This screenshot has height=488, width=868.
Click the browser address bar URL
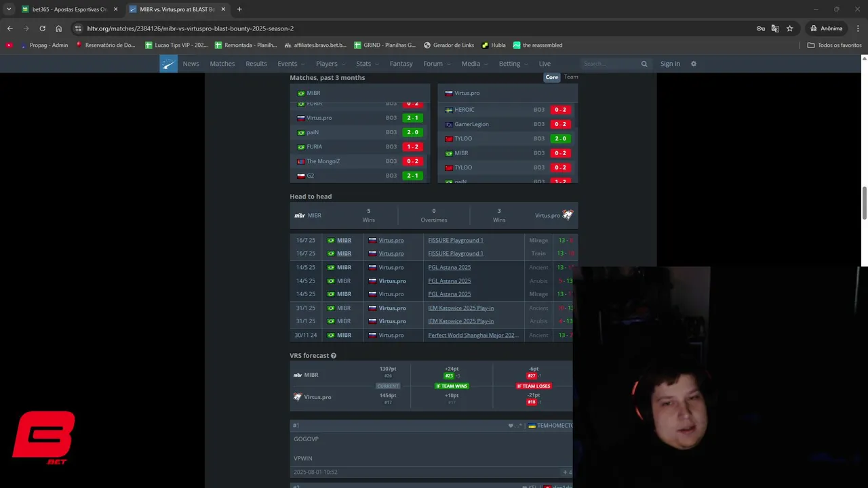190,28
